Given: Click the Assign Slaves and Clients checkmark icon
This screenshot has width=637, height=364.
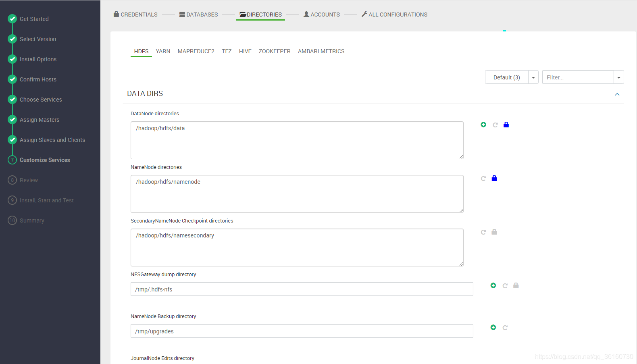Looking at the screenshot, I should (x=12, y=139).
